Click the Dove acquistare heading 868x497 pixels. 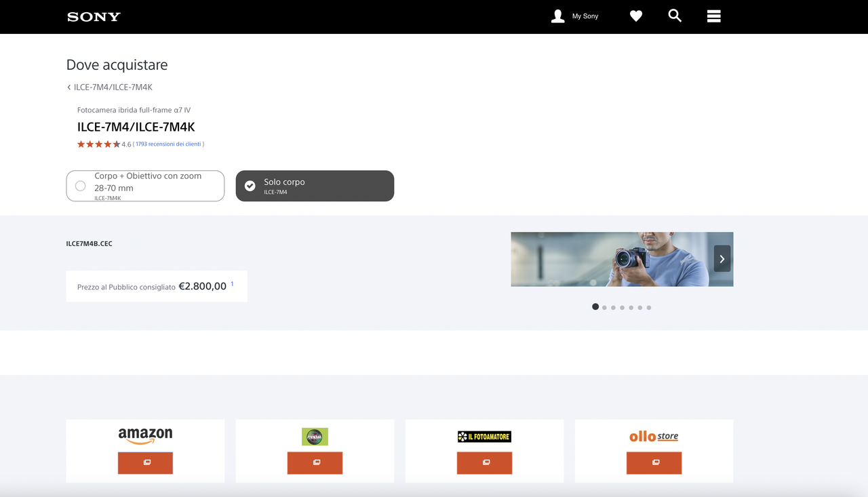117,65
